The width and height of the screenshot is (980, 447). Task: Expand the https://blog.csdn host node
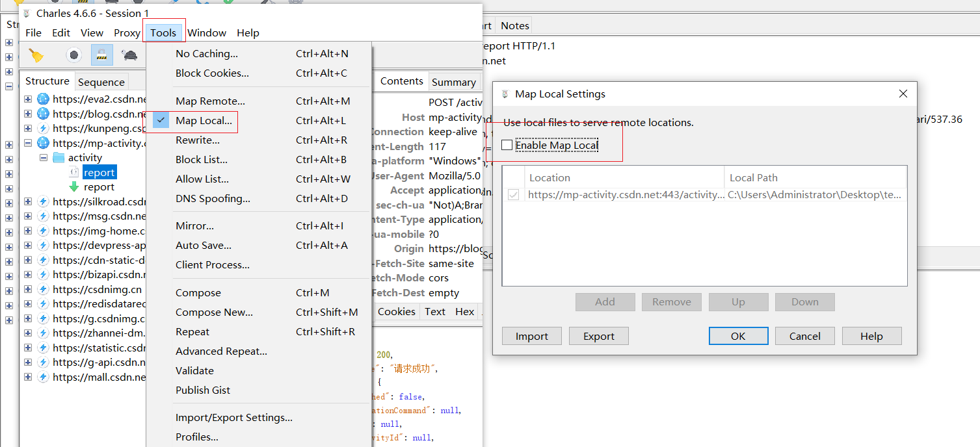point(28,114)
